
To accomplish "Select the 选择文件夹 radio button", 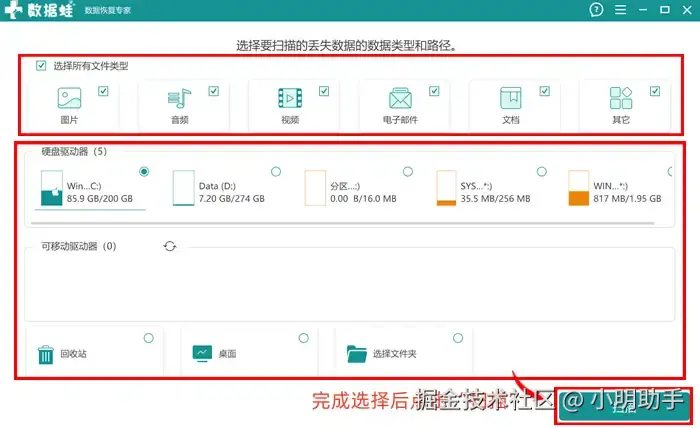I will pos(458,338).
